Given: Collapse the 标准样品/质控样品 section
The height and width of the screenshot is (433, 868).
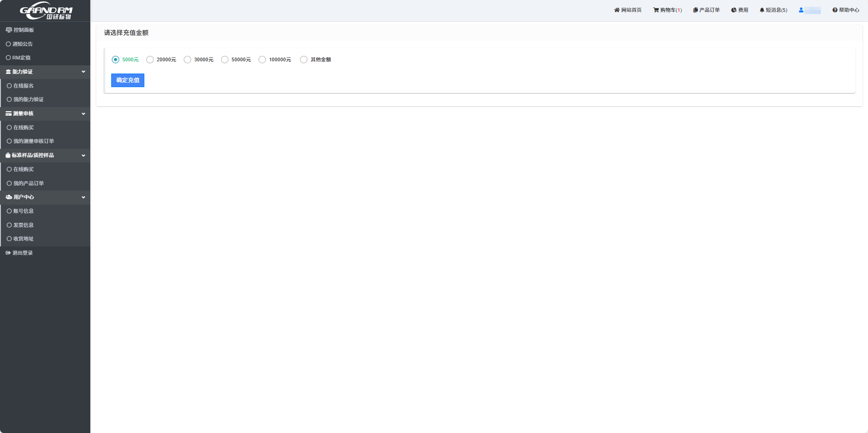Looking at the screenshot, I should 84,155.
